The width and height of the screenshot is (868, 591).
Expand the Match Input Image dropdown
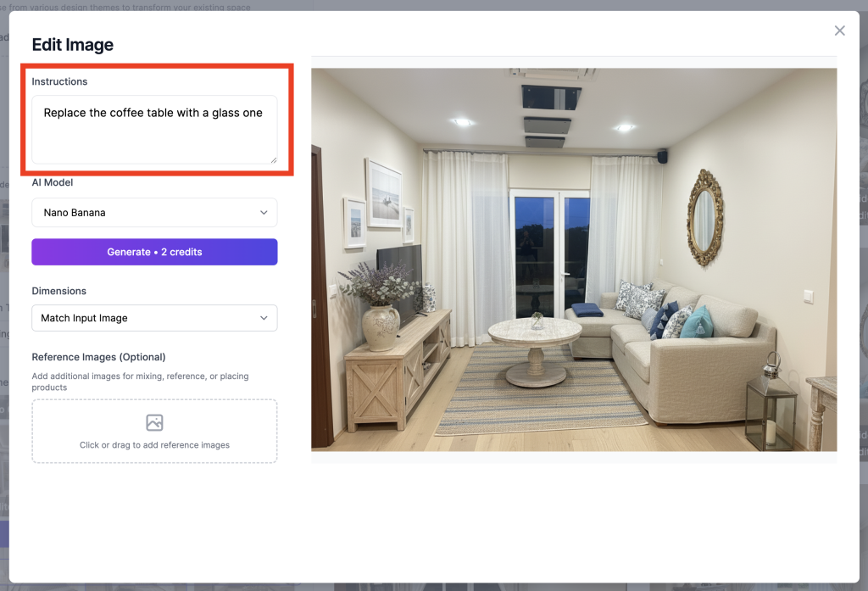pos(154,318)
